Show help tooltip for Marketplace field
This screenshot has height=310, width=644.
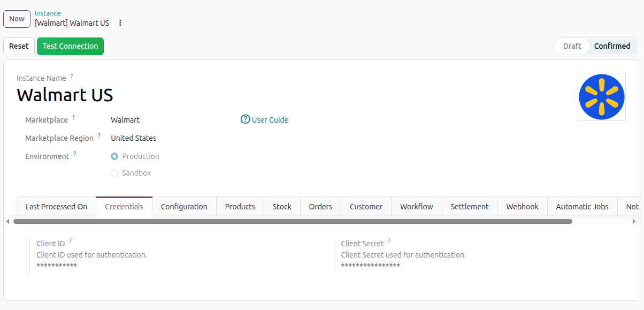(x=73, y=117)
